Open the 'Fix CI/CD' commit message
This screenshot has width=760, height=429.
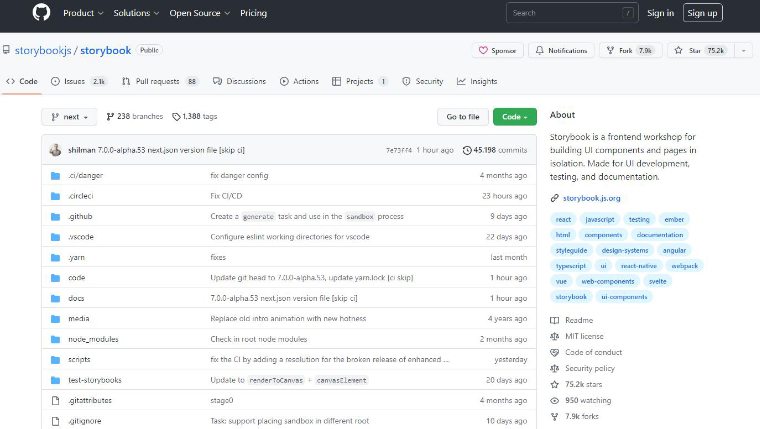[x=226, y=196]
